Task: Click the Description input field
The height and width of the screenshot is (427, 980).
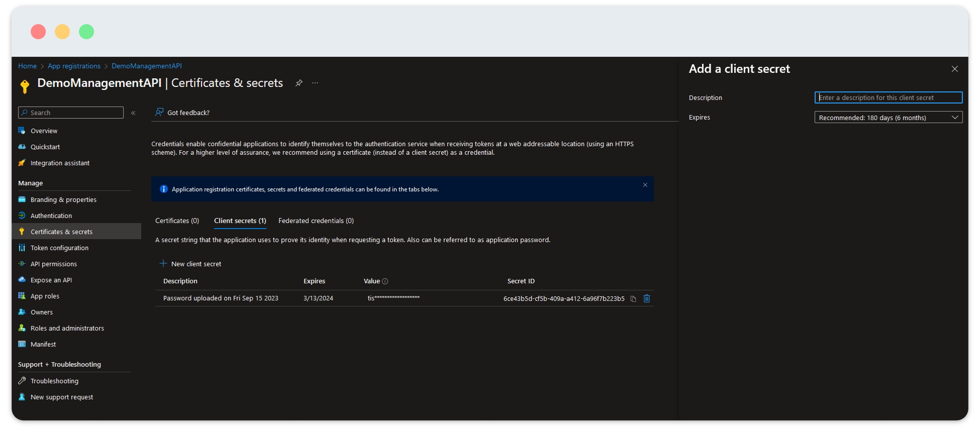Action: coord(889,97)
